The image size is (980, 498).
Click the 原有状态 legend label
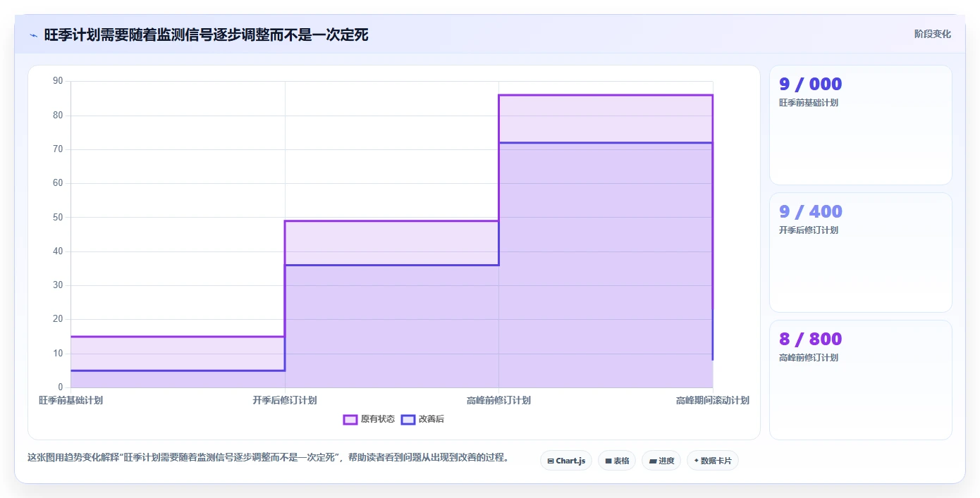tap(378, 419)
